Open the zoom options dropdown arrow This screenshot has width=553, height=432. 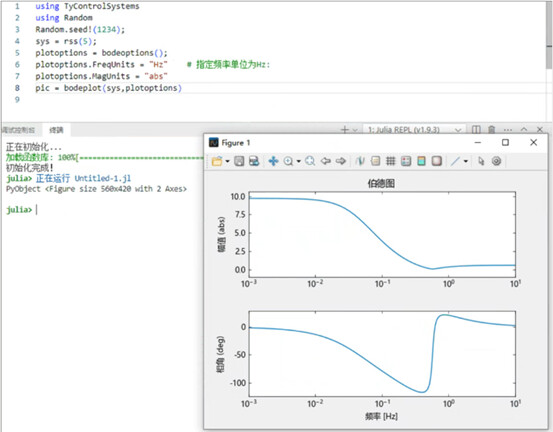click(298, 162)
